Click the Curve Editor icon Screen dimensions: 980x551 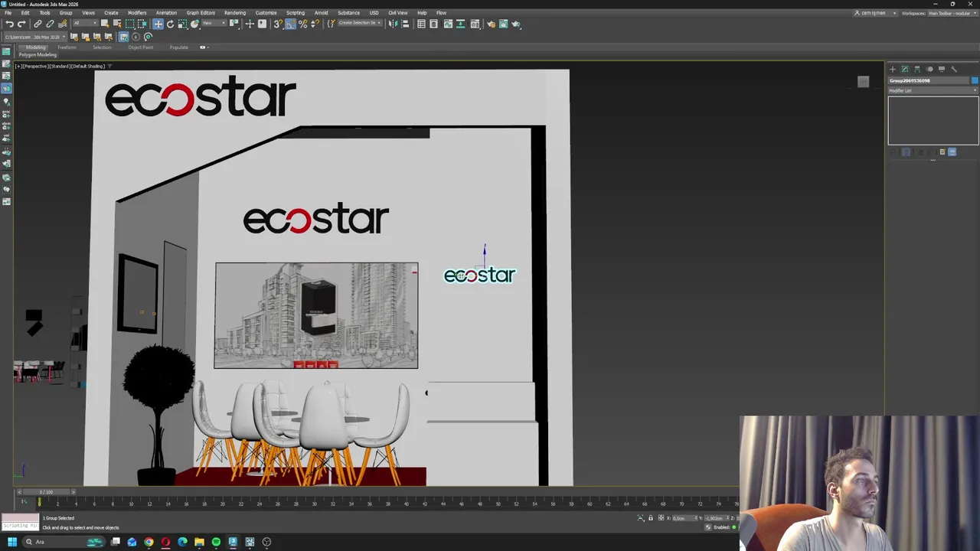(448, 24)
